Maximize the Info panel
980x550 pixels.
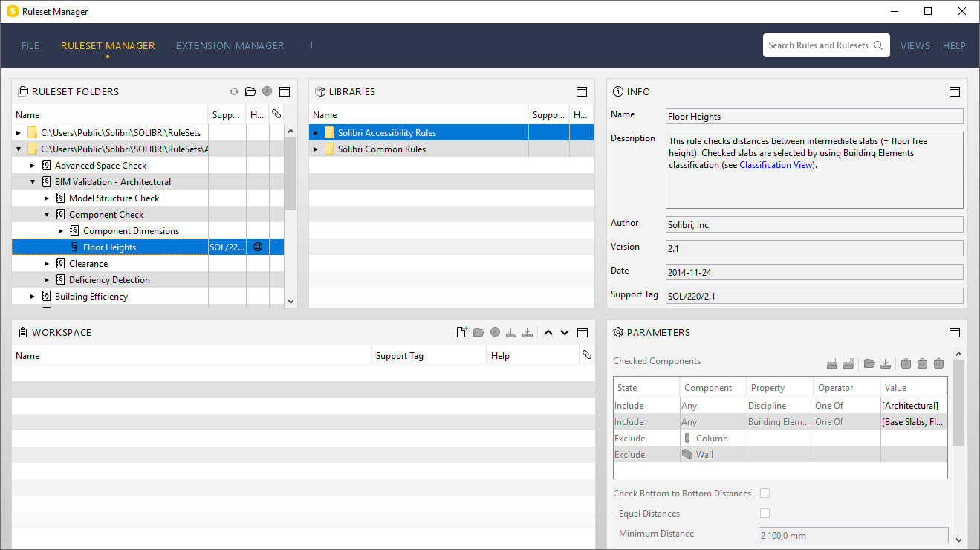point(955,91)
